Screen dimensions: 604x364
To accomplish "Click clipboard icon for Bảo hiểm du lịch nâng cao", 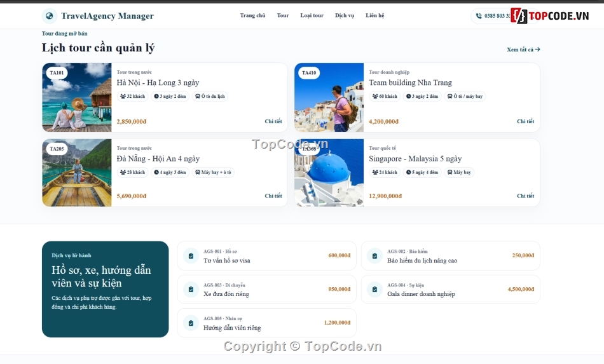I will (x=374, y=256).
